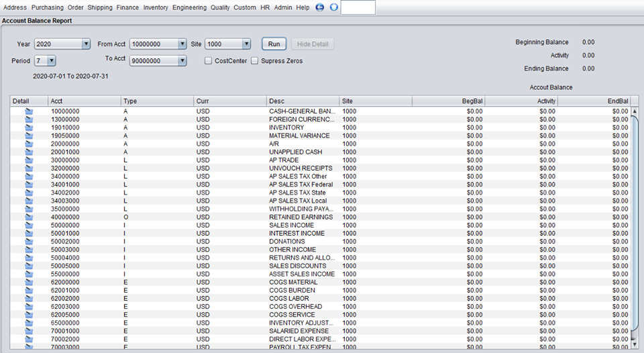Open the Help menu
This screenshot has width=644, height=353.
click(x=303, y=7)
